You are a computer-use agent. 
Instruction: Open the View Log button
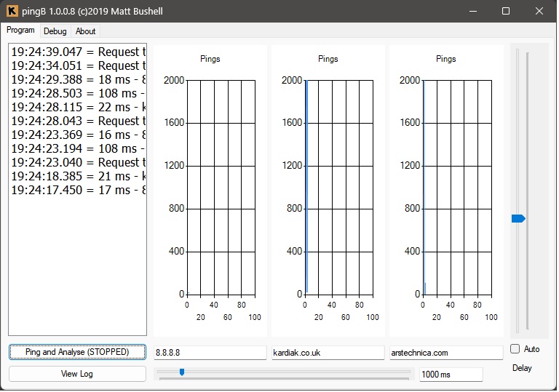[77, 374]
